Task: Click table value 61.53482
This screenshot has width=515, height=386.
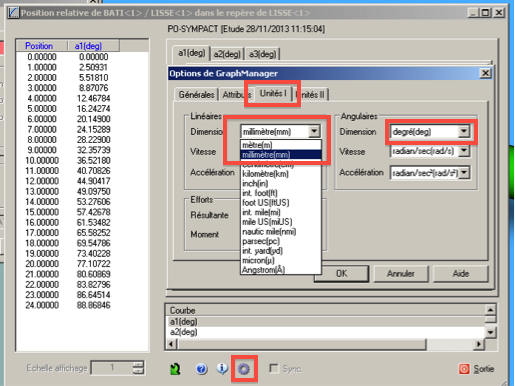Action: [x=93, y=222]
